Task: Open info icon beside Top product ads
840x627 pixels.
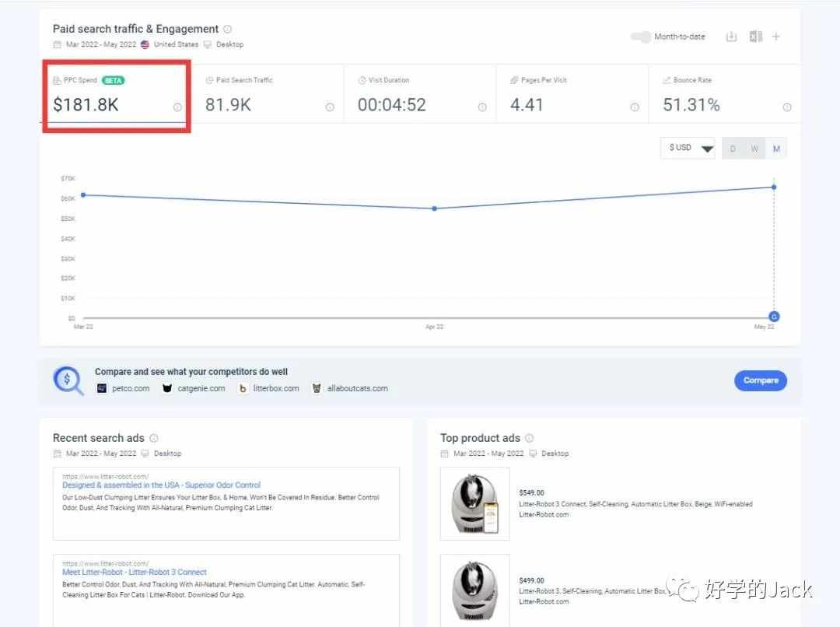Action: point(530,439)
